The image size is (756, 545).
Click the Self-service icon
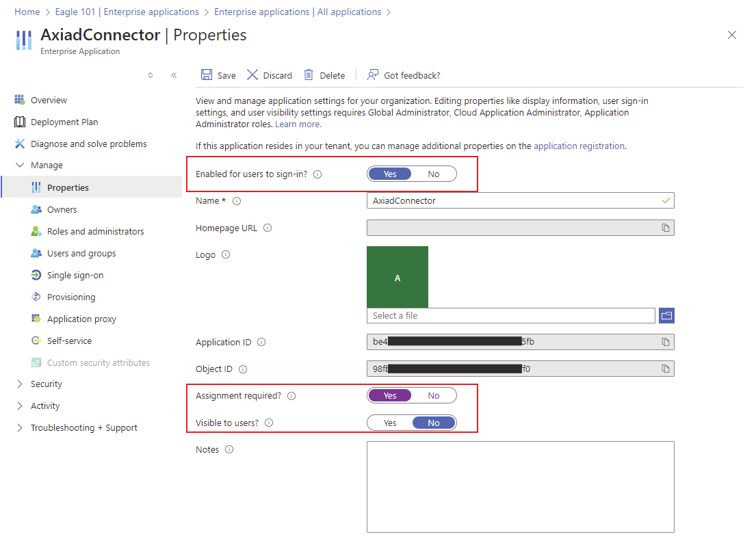tap(36, 341)
